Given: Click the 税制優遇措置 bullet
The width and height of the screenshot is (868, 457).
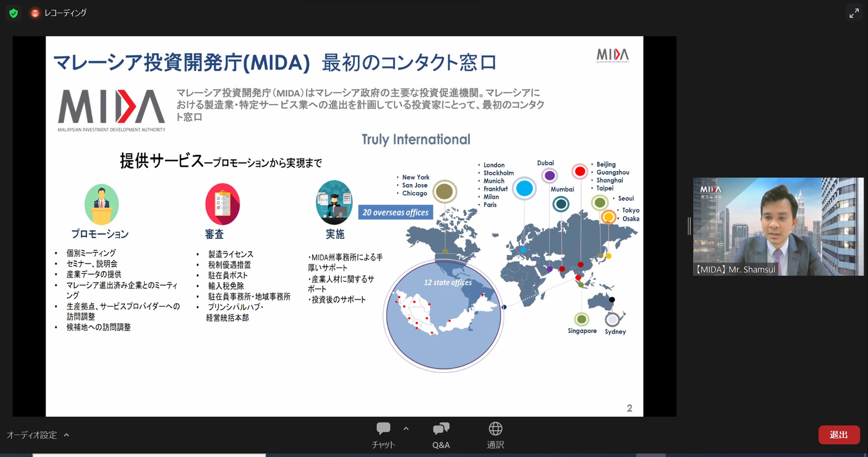Looking at the screenshot, I should (229, 265).
